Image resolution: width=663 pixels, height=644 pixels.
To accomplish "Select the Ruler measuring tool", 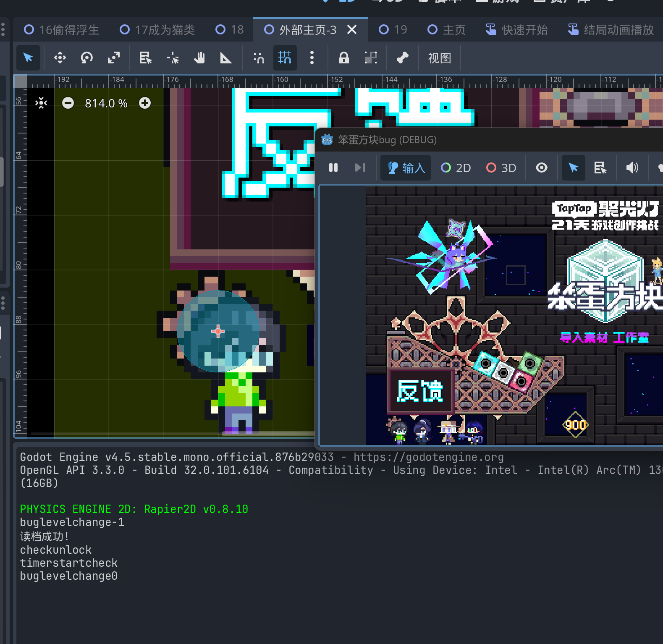I will 226,58.
